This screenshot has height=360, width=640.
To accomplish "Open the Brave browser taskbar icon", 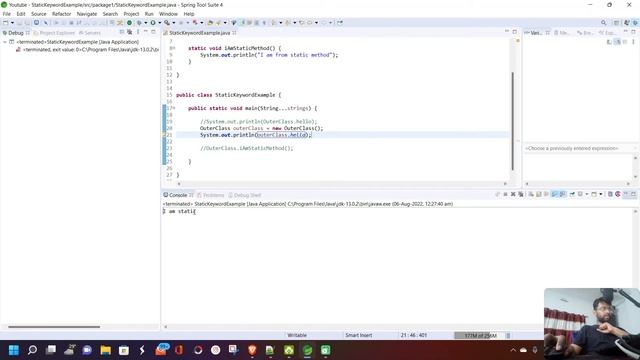I will click(x=252, y=350).
